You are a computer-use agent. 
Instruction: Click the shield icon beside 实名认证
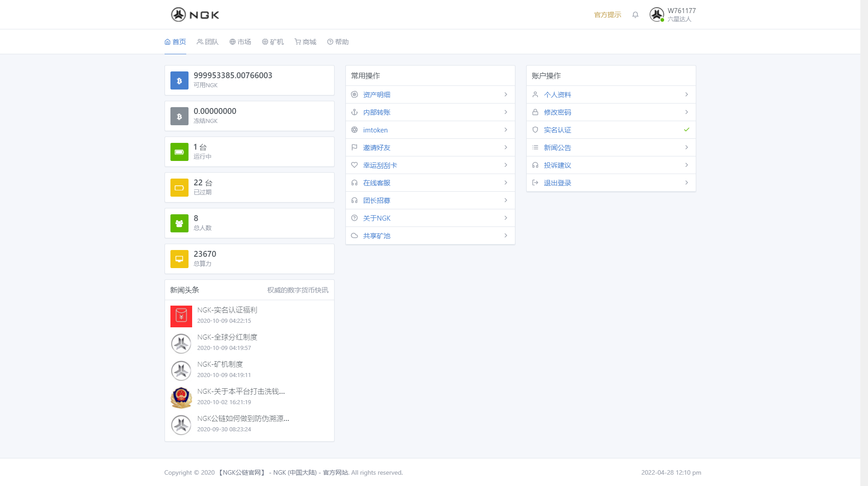pos(535,130)
